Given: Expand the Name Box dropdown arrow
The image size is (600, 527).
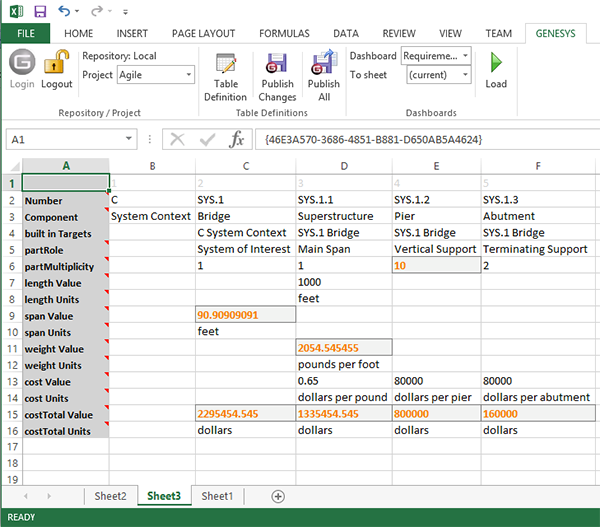Looking at the screenshot, I should pos(130,140).
